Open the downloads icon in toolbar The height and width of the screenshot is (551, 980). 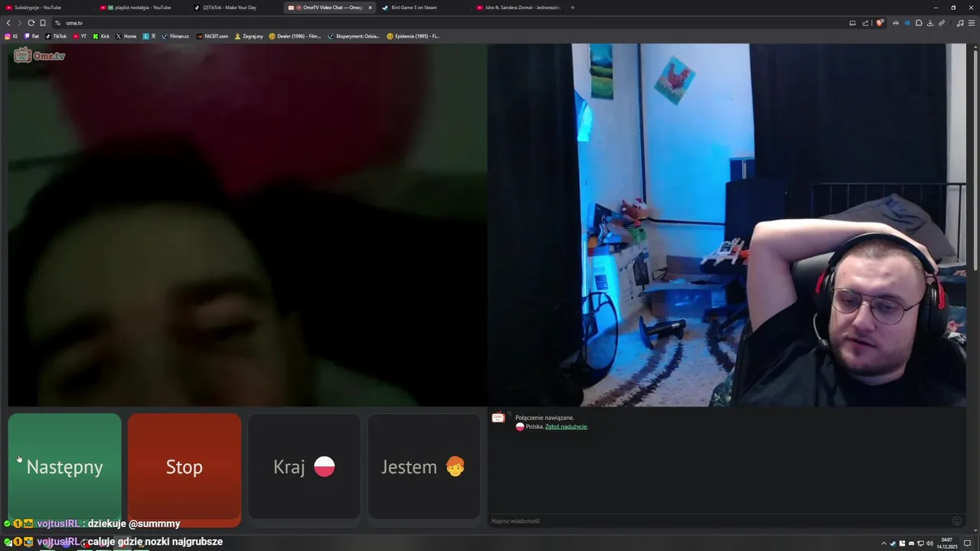[x=930, y=23]
